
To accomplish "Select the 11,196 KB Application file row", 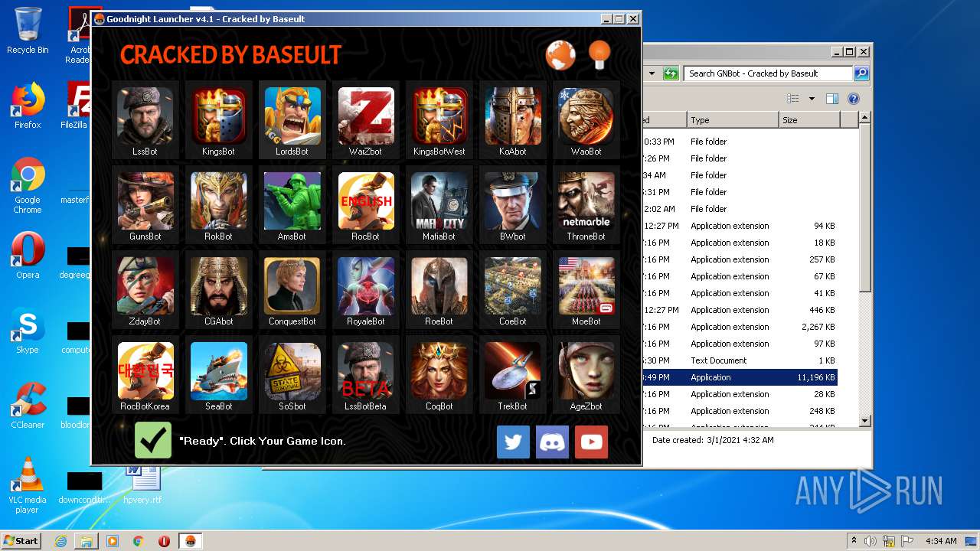I will click(x=740, y=377).
